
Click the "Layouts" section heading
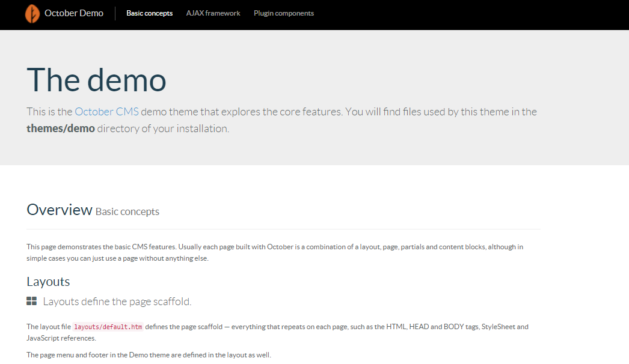pyautogui.click(x=48, y=282)
